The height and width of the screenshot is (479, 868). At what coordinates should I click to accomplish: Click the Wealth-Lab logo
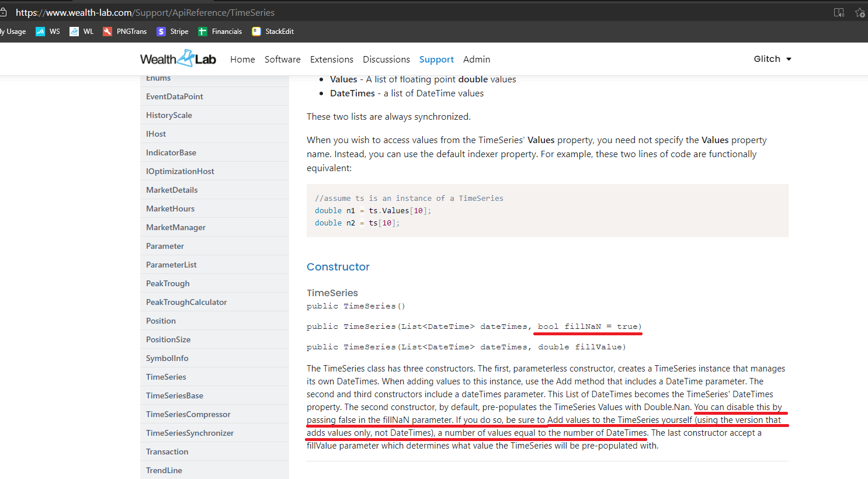178,59
